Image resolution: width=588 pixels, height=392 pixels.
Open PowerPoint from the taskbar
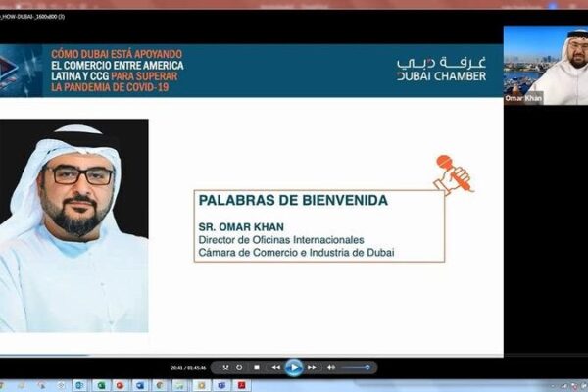[120, 385]
